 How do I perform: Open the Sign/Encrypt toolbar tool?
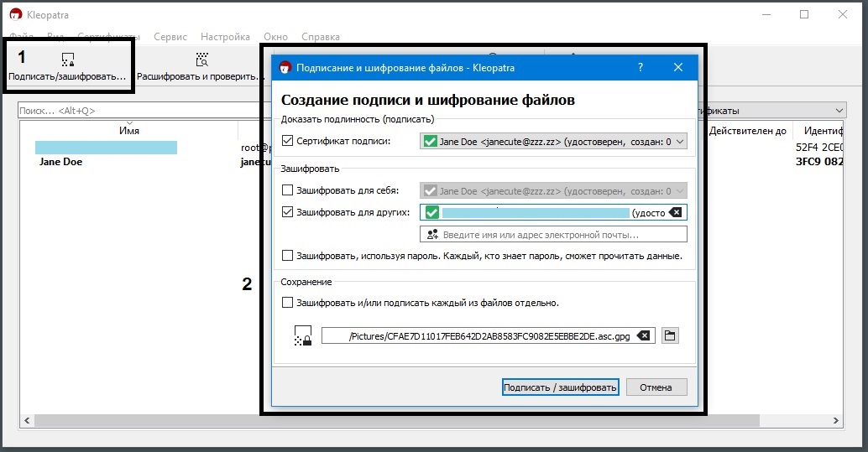[67, 67]
